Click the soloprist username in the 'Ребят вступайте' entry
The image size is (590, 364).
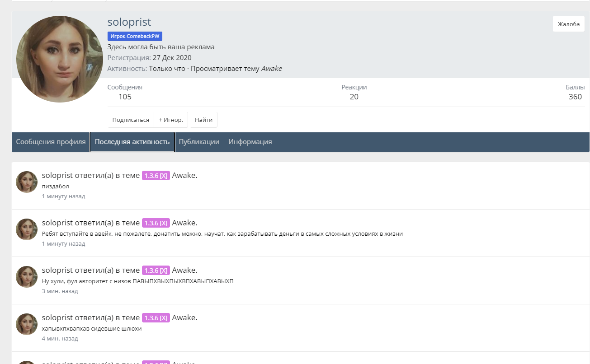(x=57, y=223)
